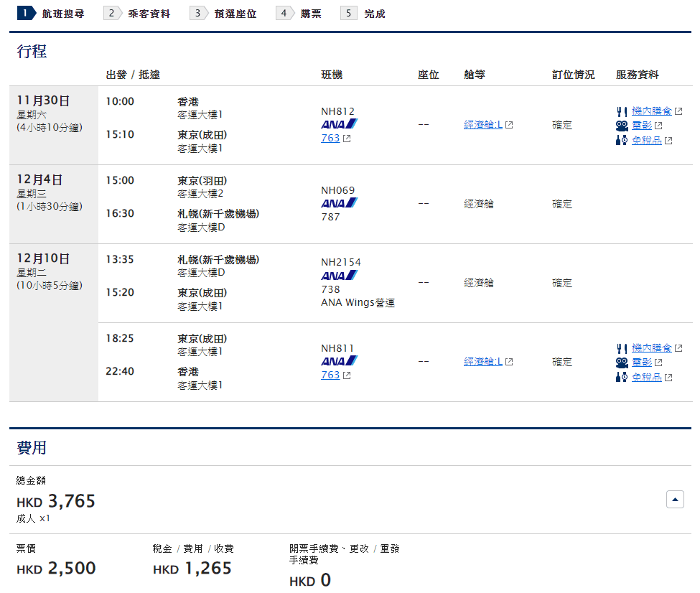Collapse the 費用 total amount section

point(675,500)
